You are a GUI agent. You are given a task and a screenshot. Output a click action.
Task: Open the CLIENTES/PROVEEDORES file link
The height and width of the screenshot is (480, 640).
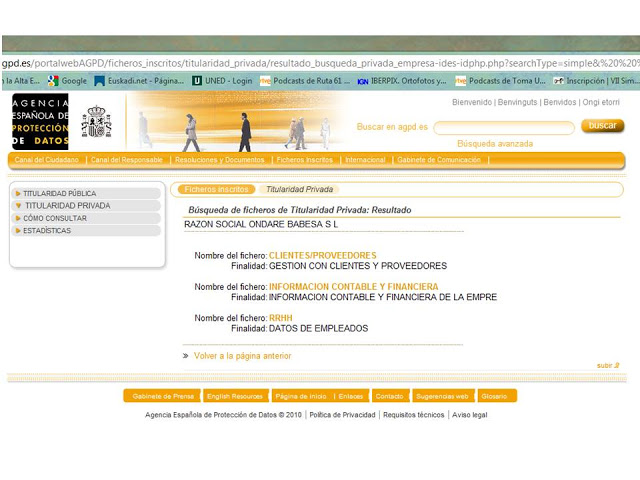(322, 256)
